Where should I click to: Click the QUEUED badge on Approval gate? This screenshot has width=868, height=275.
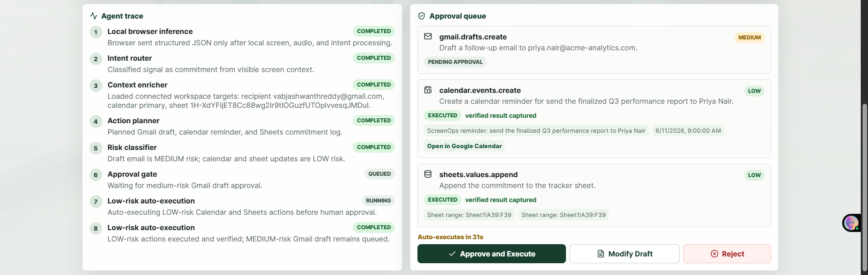tap(379, 174)
